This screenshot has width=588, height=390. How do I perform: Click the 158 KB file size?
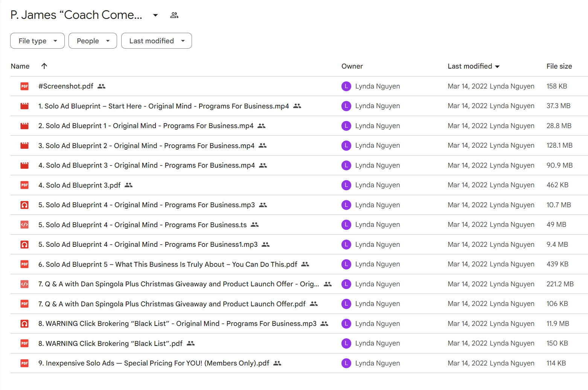click(557, 86)
